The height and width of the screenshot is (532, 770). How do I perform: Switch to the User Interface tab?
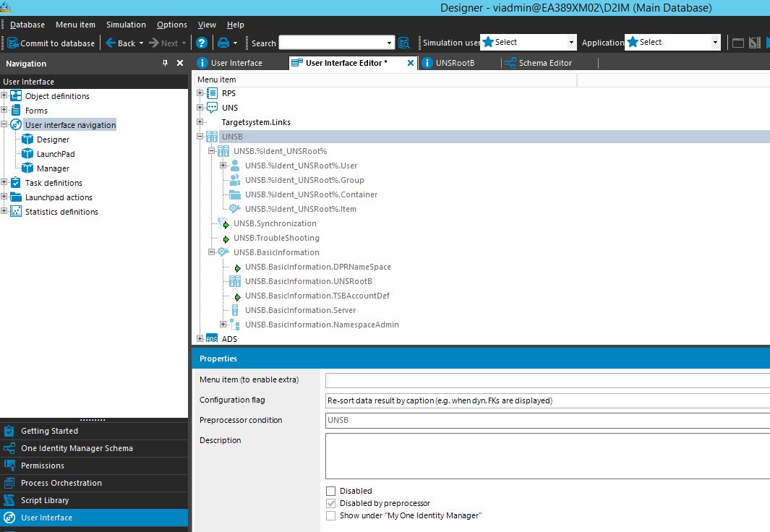(236, 63)
